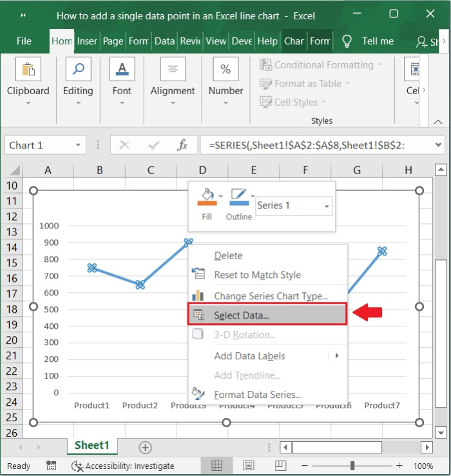Click the horizontal scrollbar right arrow
Image resolution: width=451 pixels, height=476 pixels.
[x=427, y=447]
